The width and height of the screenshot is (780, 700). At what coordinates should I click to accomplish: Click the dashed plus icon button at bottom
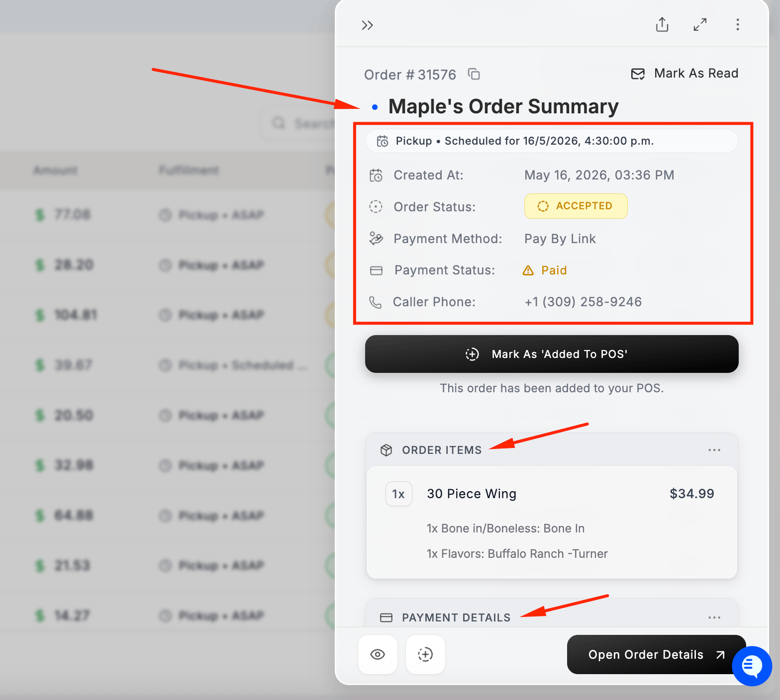[425, 654]
